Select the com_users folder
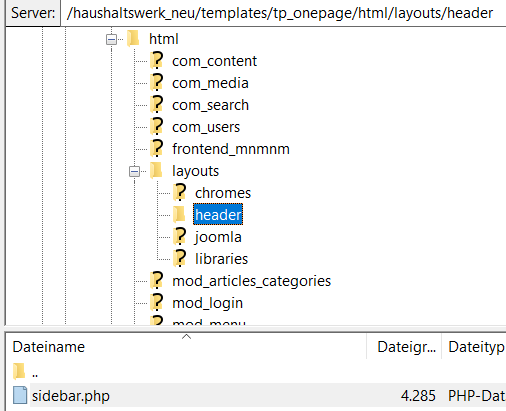 [206, 127]
